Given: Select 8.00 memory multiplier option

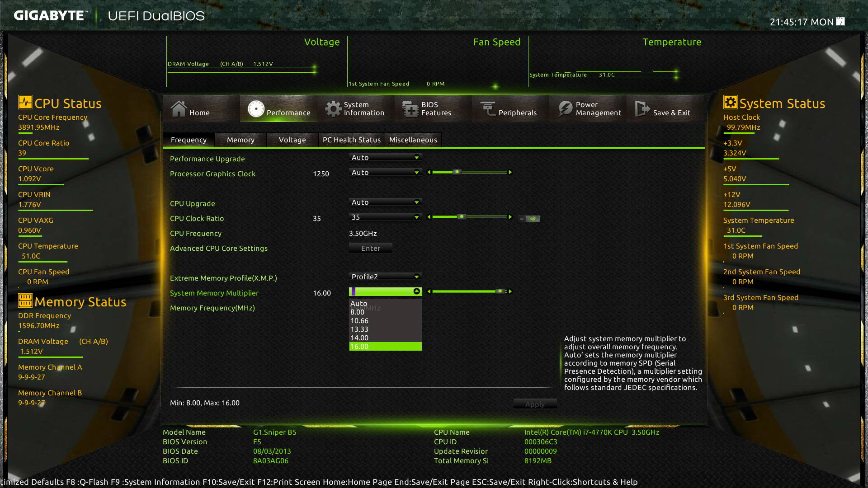Looking at the screenshot, I should tap(386, 312).
